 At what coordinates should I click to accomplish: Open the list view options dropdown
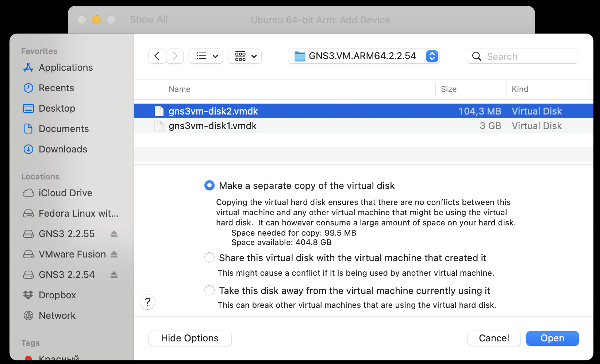pos(206,56)
